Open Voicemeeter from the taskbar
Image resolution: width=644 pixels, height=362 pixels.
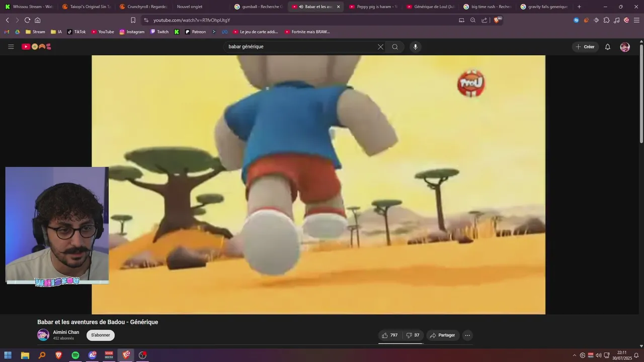(109, 355)
